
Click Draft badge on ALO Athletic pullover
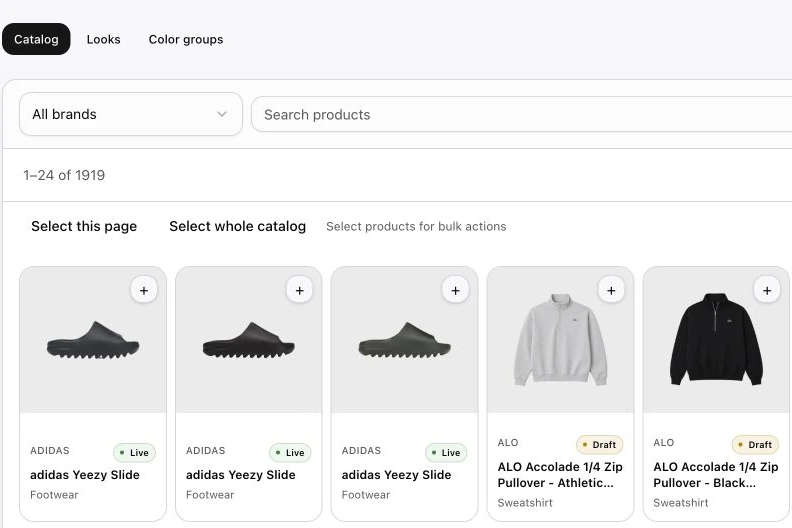(x=600, y=445)
